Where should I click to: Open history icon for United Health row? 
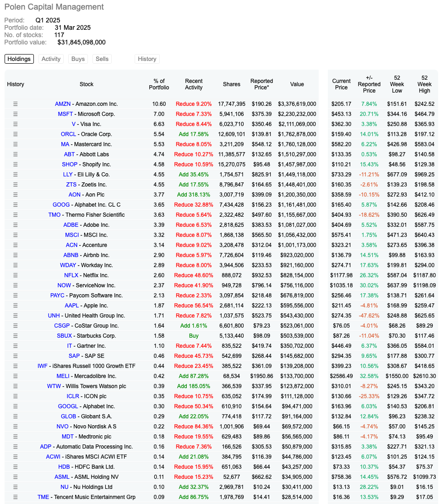[x=16, y=316]
